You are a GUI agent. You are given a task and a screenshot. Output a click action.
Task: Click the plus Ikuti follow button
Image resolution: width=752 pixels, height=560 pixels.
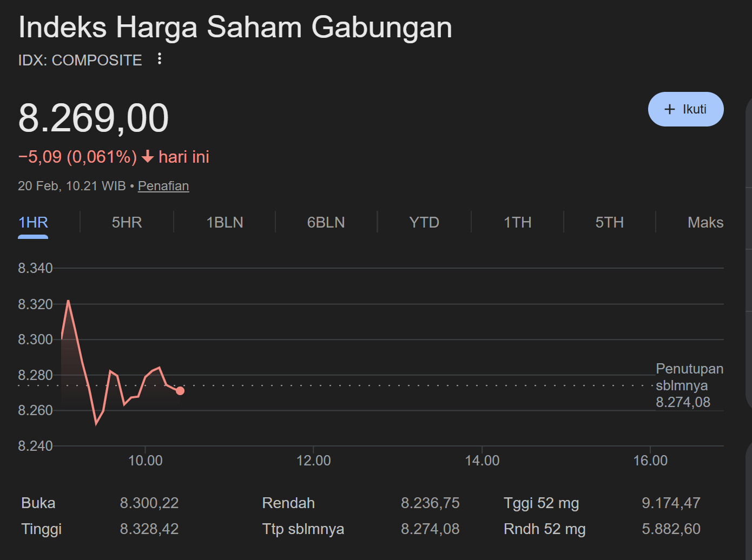(x=685, y=109)
